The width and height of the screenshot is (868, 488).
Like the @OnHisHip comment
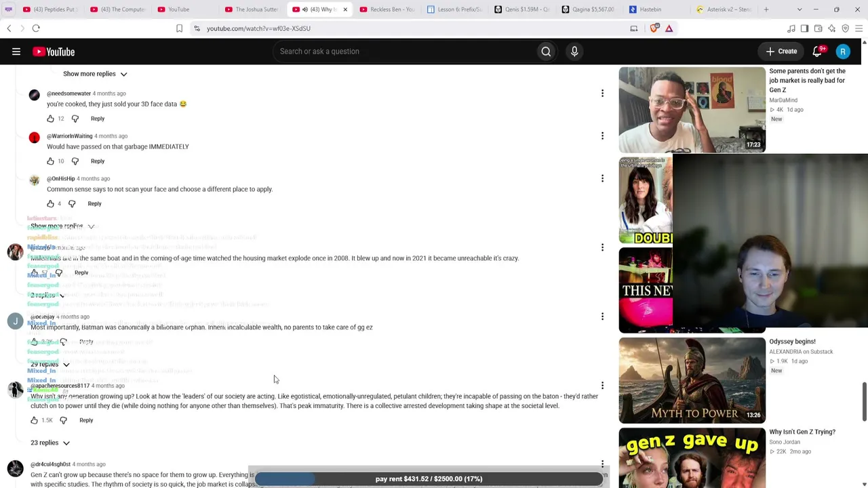coord(50,203)
